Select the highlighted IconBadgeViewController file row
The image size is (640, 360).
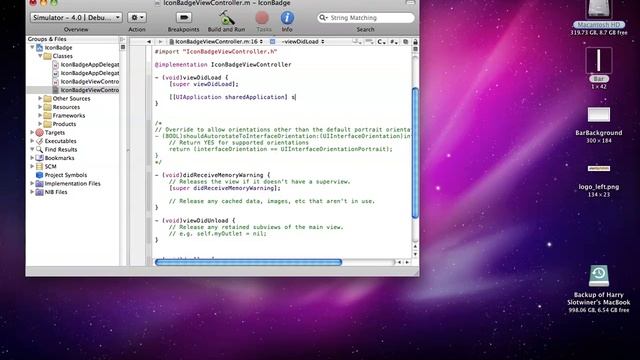point(73,90)
